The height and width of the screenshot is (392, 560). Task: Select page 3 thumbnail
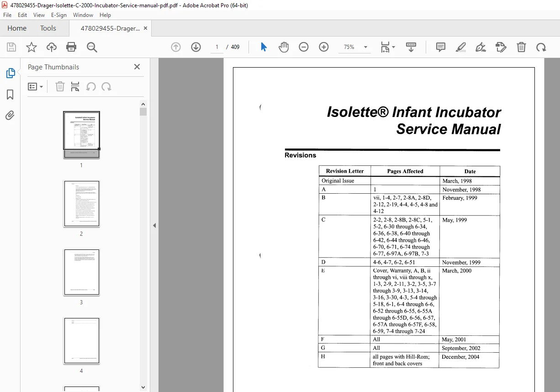[x=81, y=272]
